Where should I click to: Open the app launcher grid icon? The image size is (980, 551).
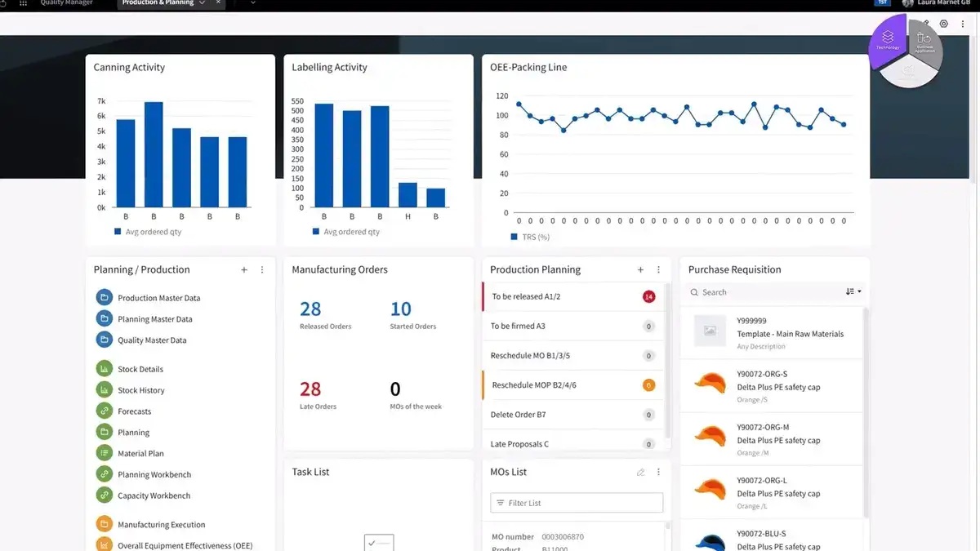pos(23,3)
